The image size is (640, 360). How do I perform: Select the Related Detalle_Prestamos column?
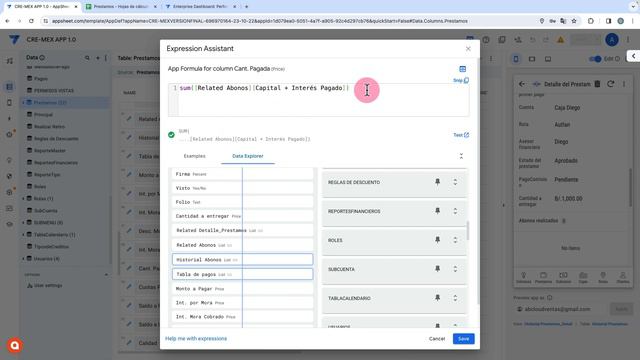(242, 230)
